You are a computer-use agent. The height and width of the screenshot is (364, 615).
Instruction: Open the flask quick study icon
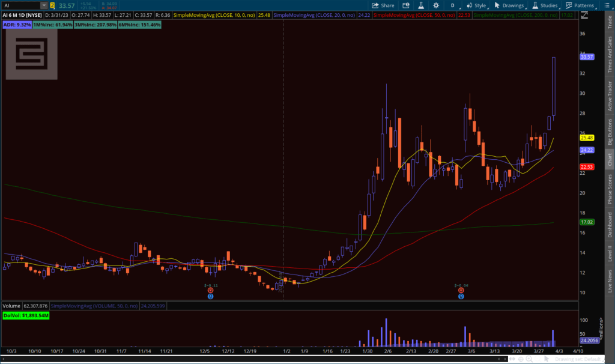click(421, 5)
